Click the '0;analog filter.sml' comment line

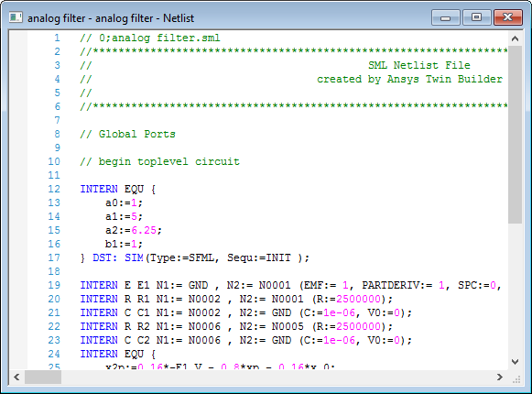tap(150, 38)
